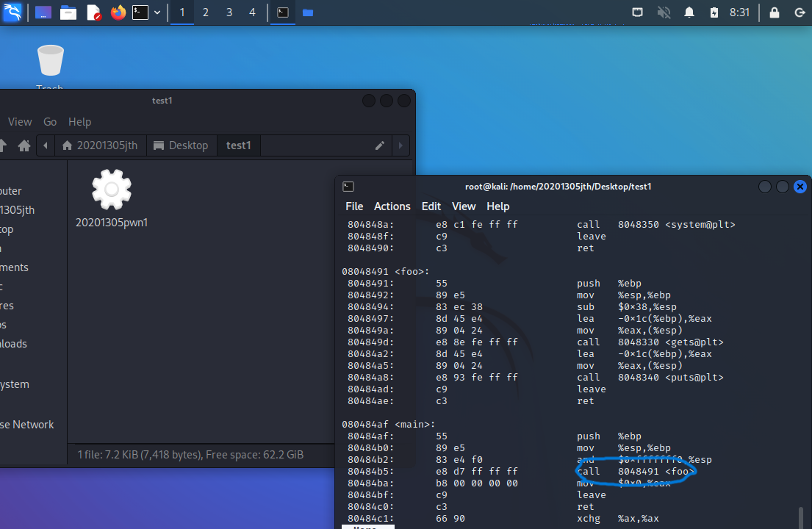This screenshot has height=529, width=812.
Task: Select Downloads in the file manager sidebar
Action: (13, 344)
